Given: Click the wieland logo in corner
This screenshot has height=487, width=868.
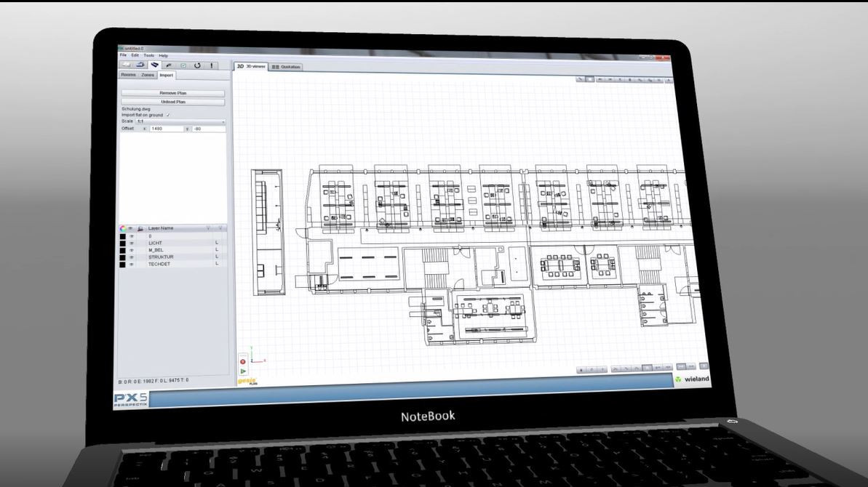Looking at the screenshot, I should coord(691,379).
